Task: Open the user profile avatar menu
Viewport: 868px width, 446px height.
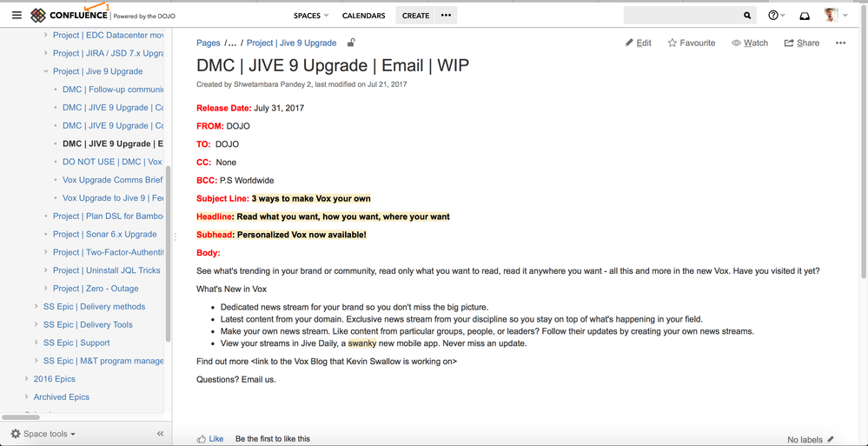Action: (835, 16)
